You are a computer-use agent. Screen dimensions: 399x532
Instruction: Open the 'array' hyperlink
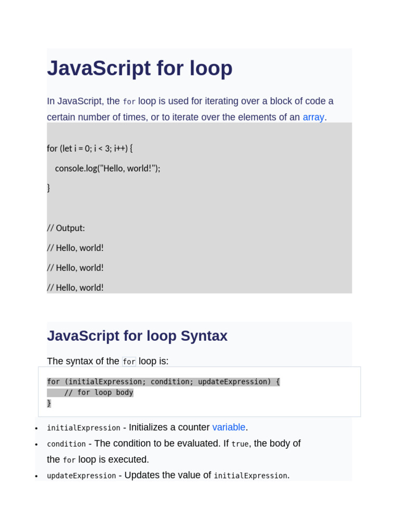[313, 117]
